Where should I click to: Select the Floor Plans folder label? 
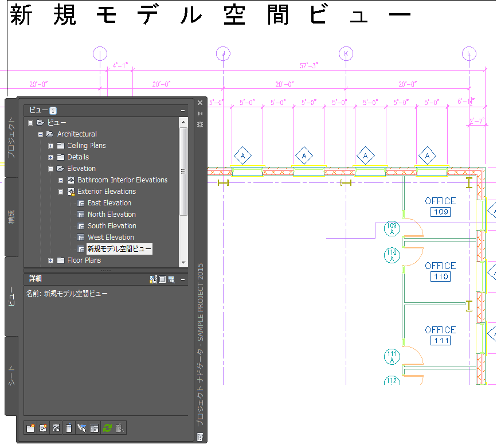(x=84, y=260)
